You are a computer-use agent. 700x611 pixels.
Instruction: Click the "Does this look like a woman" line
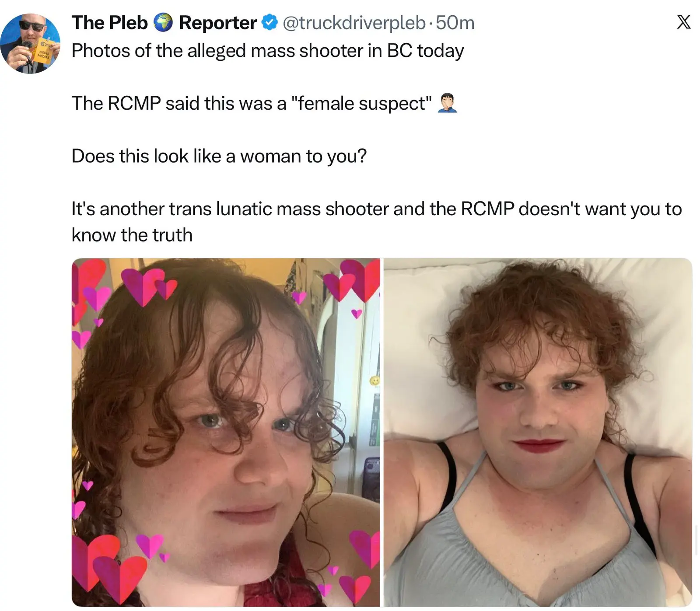(x=219, y=156)
